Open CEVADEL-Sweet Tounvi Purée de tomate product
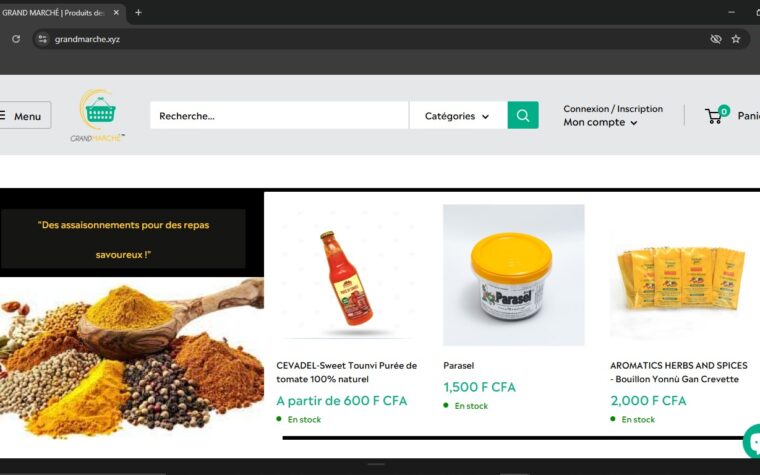 pos(347,372)
